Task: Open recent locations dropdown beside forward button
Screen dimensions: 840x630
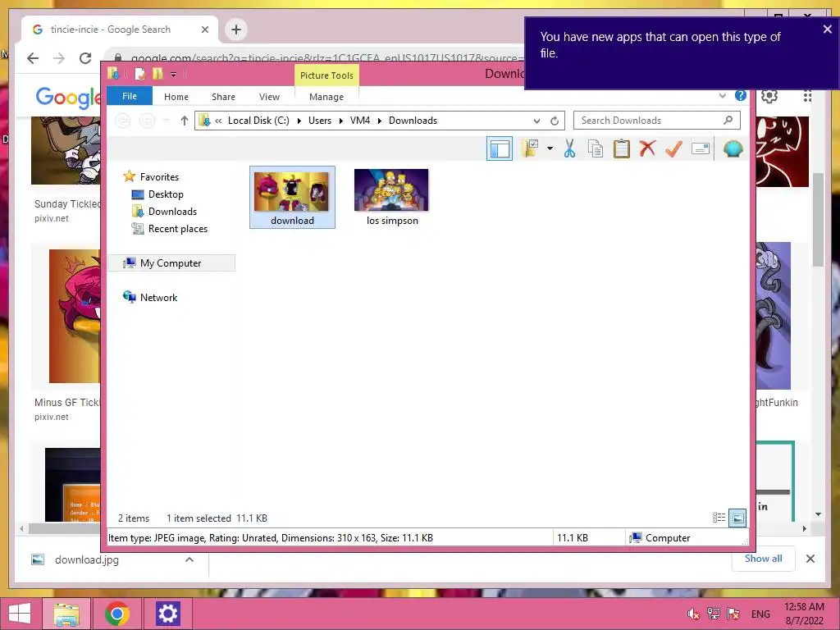Action: coord(167,121)
